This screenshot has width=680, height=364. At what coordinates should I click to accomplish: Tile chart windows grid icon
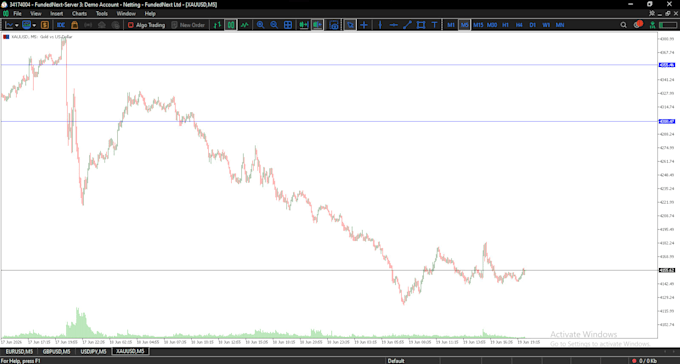point(288,25)
